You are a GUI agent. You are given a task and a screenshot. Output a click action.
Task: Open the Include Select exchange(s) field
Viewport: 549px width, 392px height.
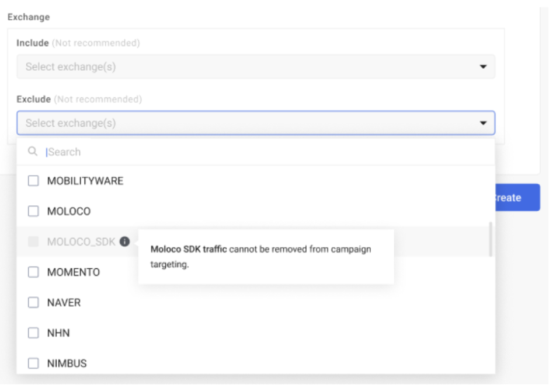coord(256,66)
